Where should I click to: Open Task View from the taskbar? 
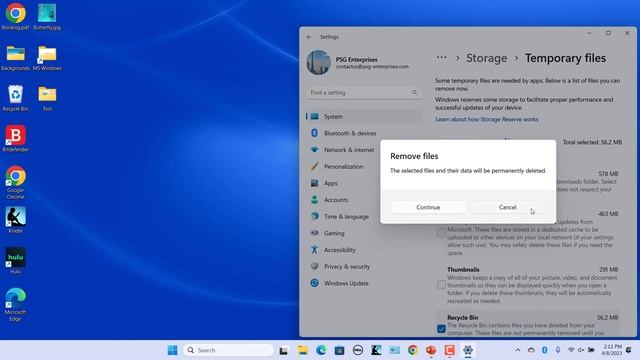point(284,350)
